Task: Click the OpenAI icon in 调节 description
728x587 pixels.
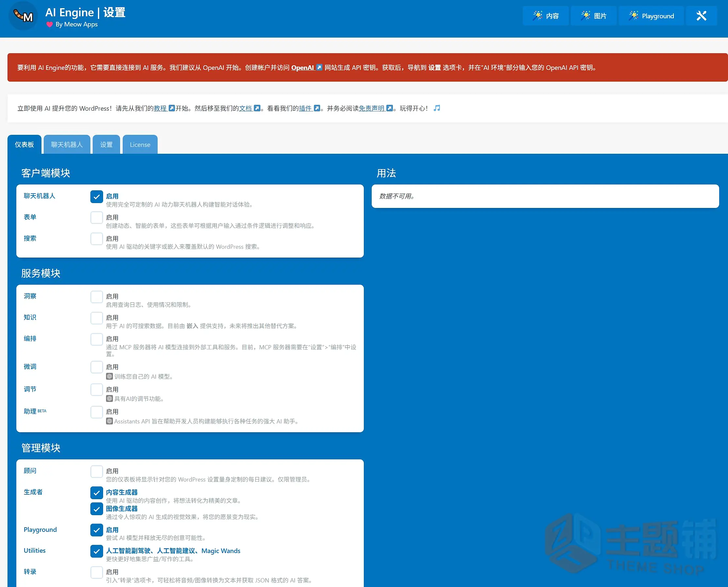Action: [x=110, y=399]
